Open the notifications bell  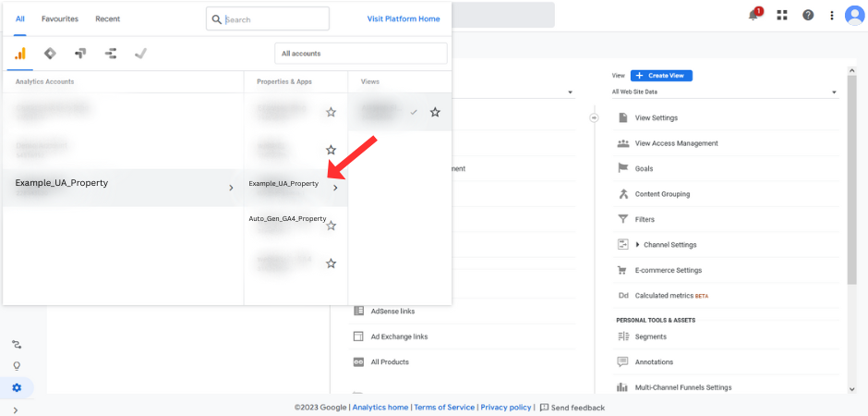(x=753, y=15)
